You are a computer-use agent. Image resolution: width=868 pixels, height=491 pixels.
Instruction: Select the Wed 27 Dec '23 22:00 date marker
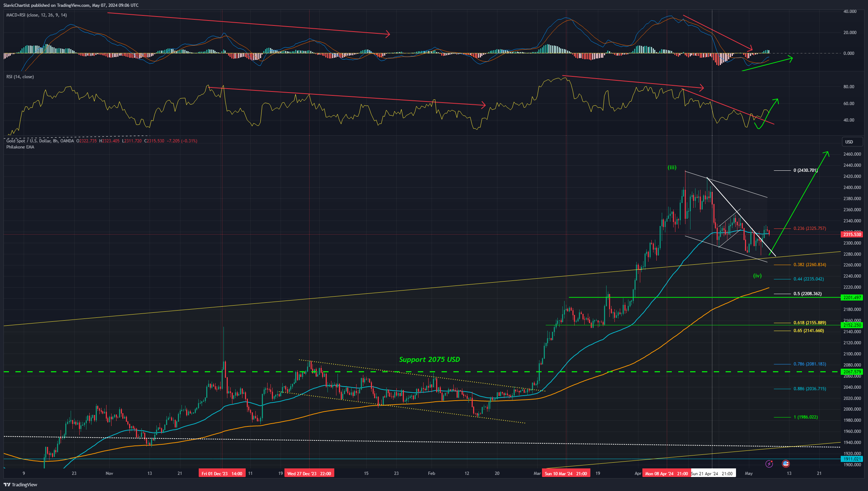309,473
